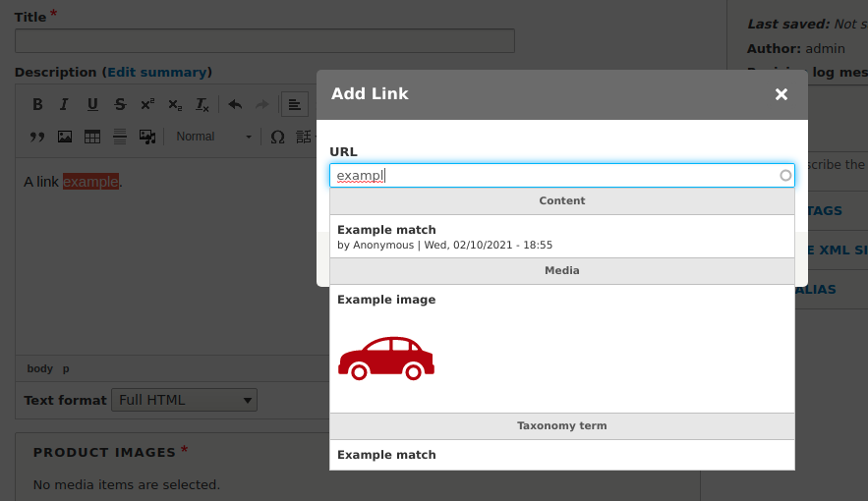The height and width of the screenshot is (501, 868).
Task: Open the Text format Full HTML dropdown
Action: click(x=185, y=400)
